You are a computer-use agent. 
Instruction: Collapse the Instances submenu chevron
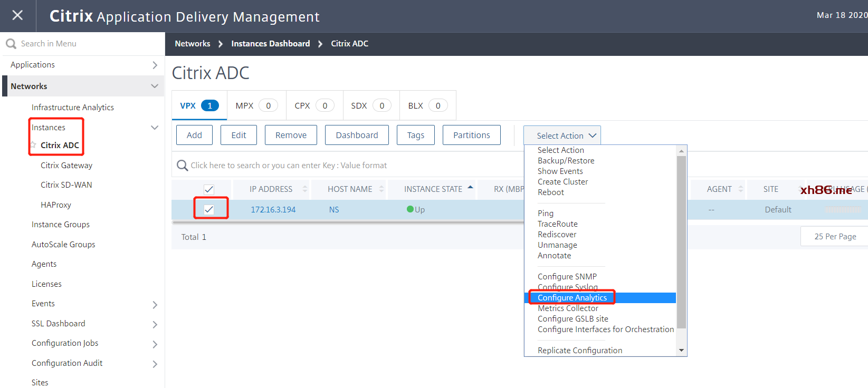[x=155, y=128]
